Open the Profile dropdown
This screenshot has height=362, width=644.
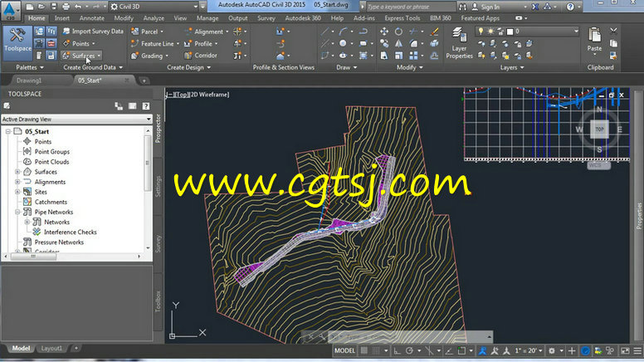tap(201, 43)
